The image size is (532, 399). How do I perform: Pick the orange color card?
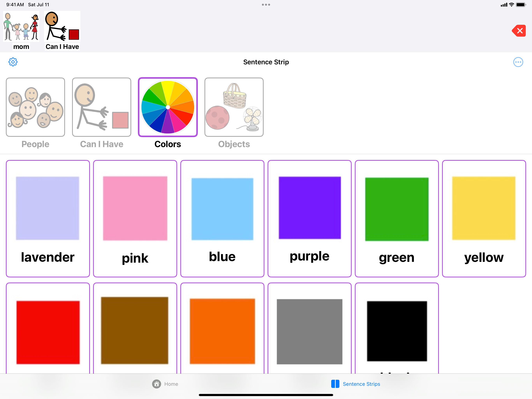[222, 328]
